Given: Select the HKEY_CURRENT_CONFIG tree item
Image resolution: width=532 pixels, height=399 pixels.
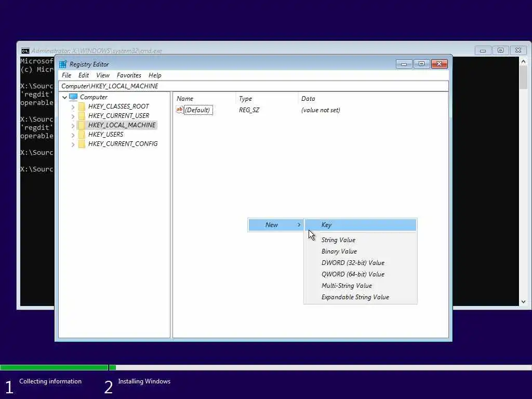Looking at the screenshot, I should click(123, 144).
